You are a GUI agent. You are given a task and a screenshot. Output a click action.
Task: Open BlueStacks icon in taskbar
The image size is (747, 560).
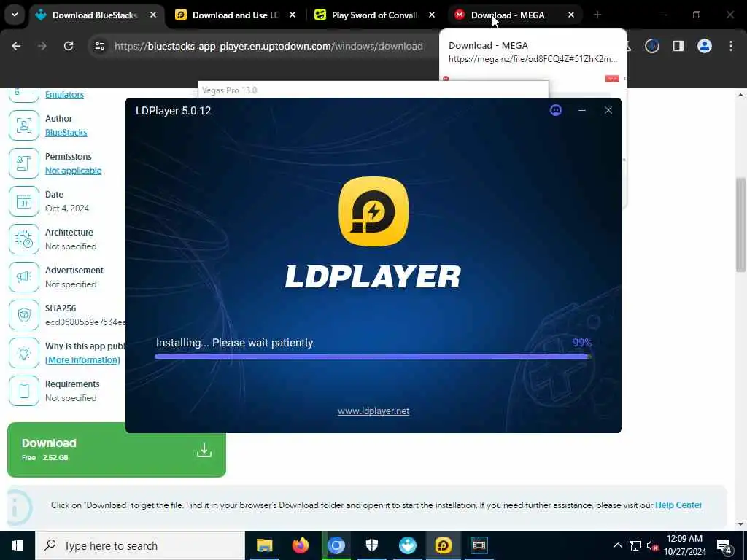(407, 545)
